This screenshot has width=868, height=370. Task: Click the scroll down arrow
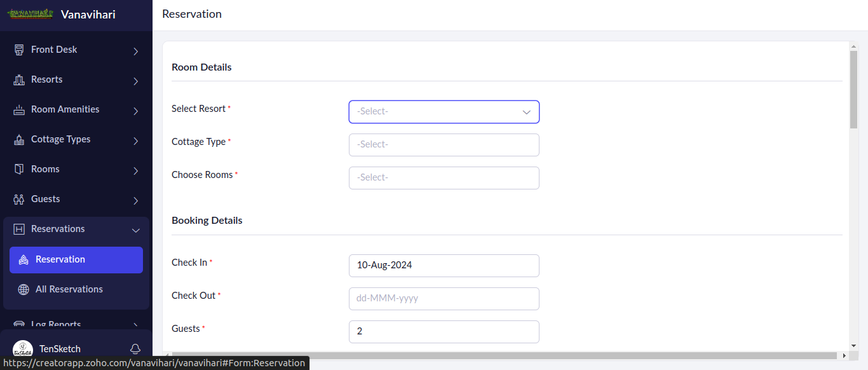(853, 346)
